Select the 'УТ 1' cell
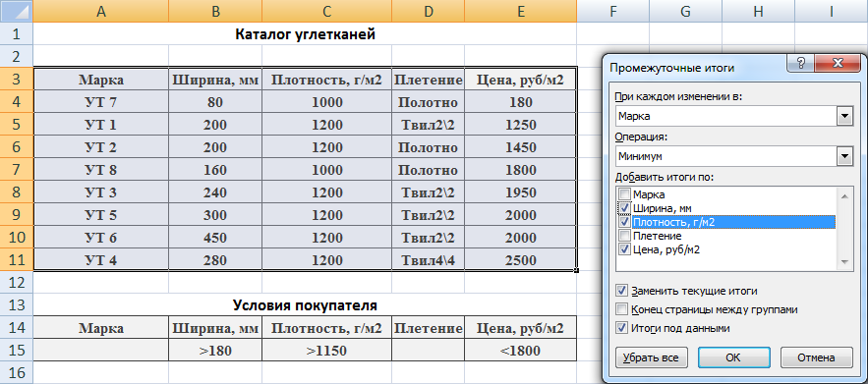 pyautogui.click(x=100, y=125)
